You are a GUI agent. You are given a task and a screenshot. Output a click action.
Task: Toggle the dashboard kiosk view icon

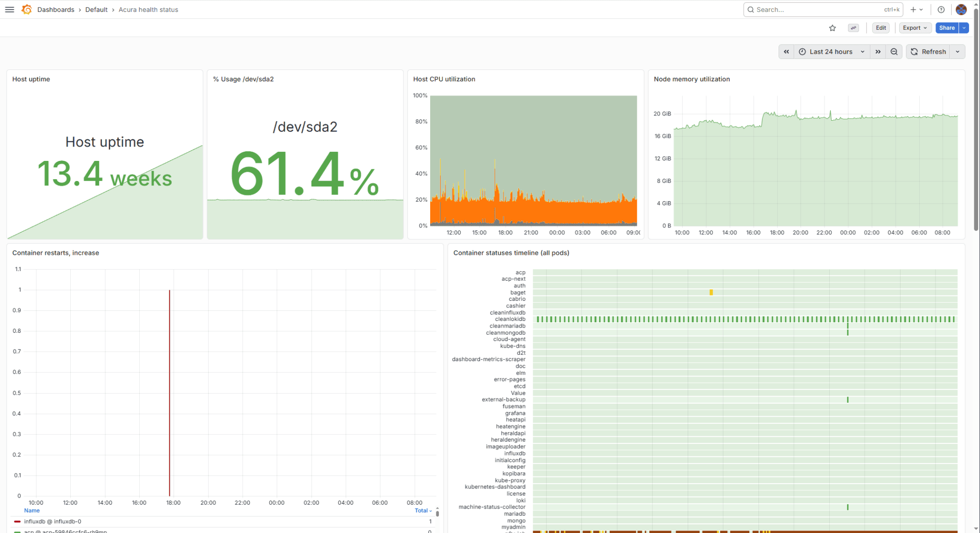pyautogui.click(x=854, y=28)
